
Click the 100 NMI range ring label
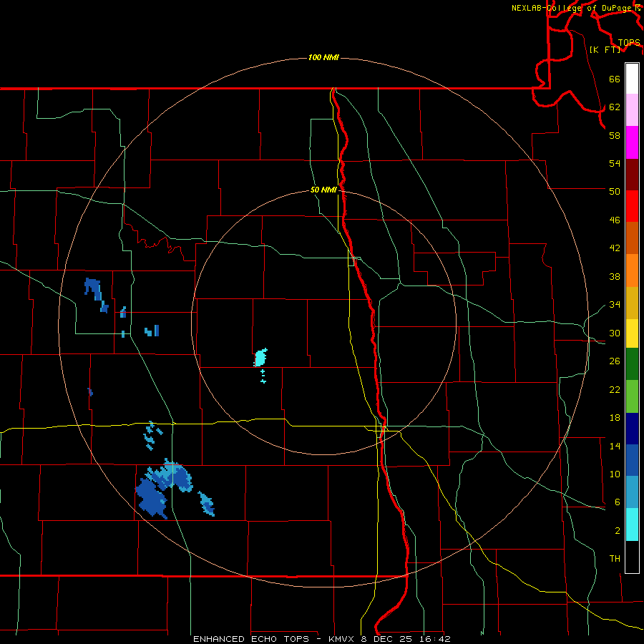pyautogui.click(x=323, y=57)
